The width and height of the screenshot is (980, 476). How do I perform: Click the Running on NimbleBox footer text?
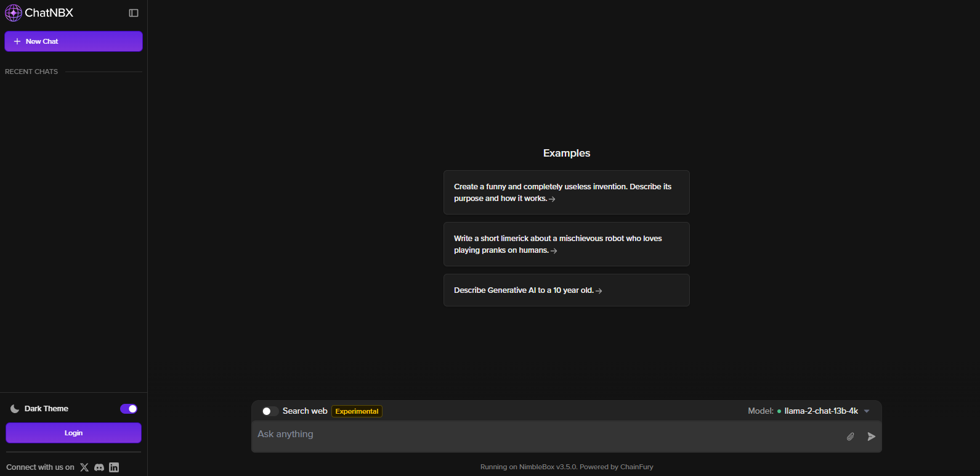(567, 467)
